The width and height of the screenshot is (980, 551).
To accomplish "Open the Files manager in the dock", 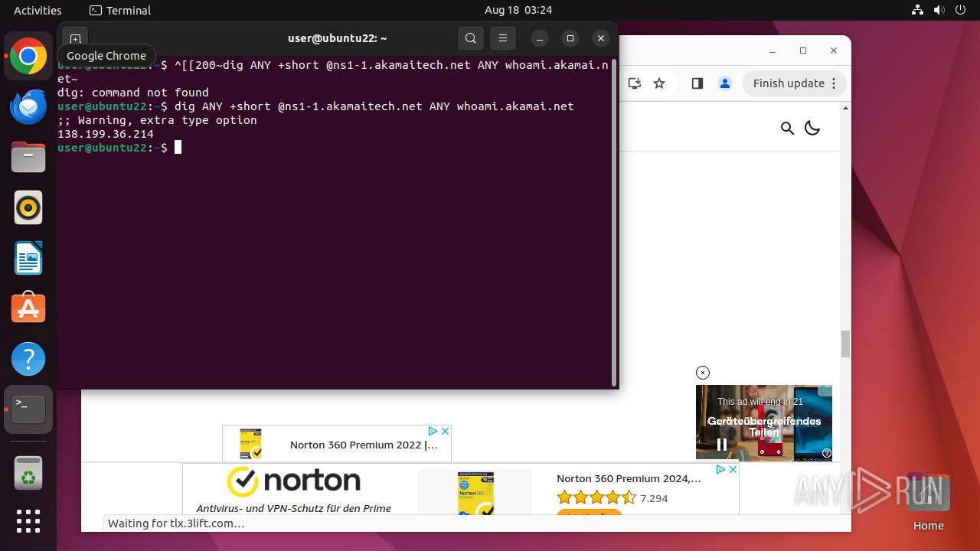I will pos(28,158).
